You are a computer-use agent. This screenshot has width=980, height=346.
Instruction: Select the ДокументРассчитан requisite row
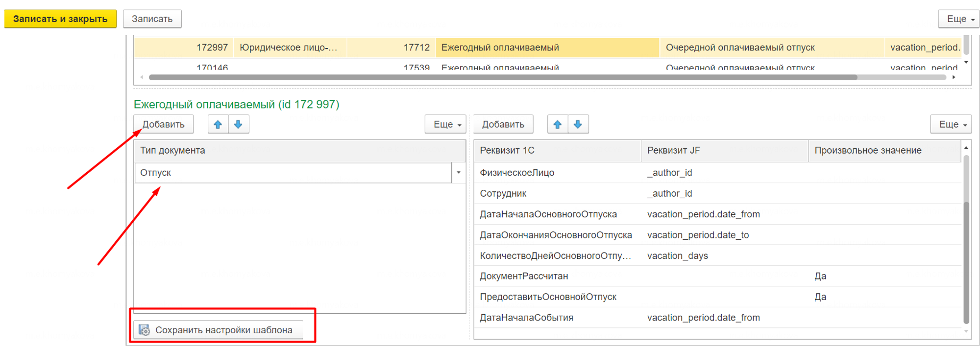[x=524, y=276]
